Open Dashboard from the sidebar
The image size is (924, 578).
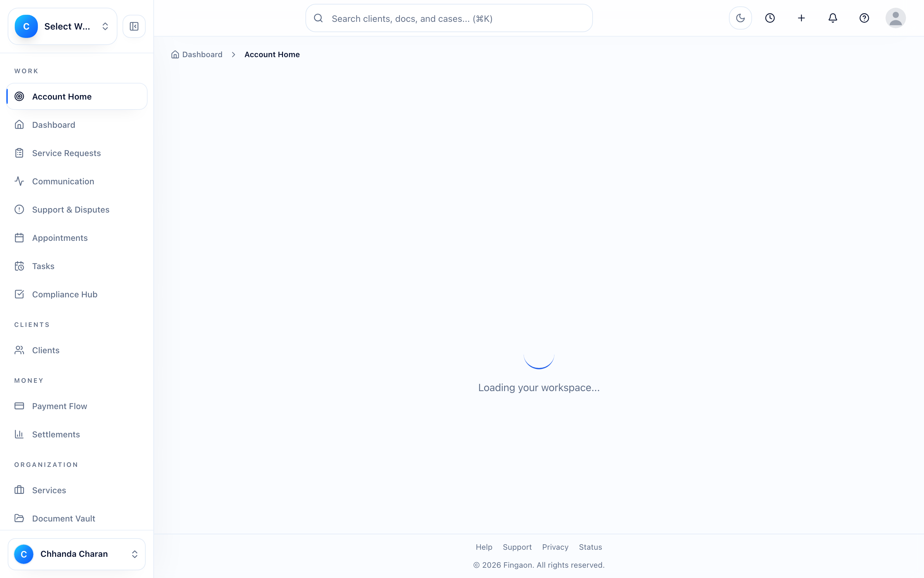point(77,125)
